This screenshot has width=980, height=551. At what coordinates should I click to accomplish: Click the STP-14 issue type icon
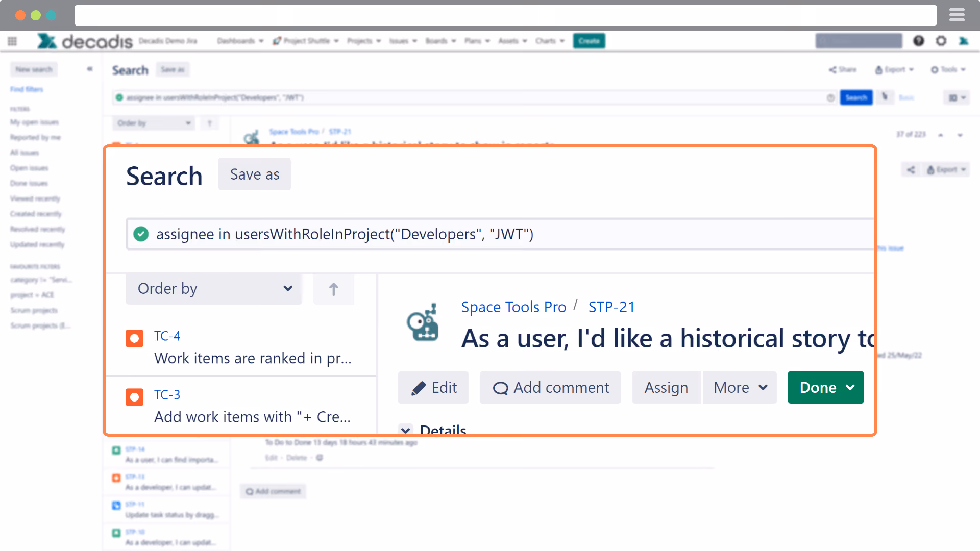(116, 450)
